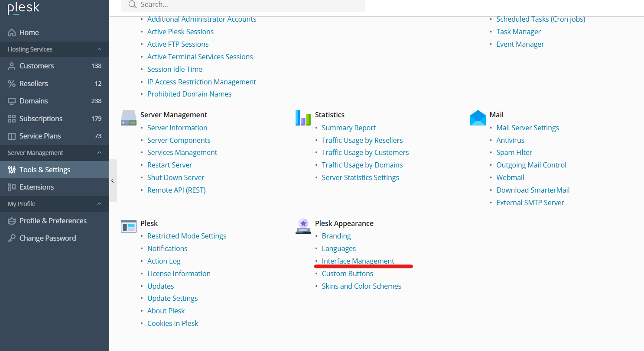Open the Interface Management link

click(358, 261)
